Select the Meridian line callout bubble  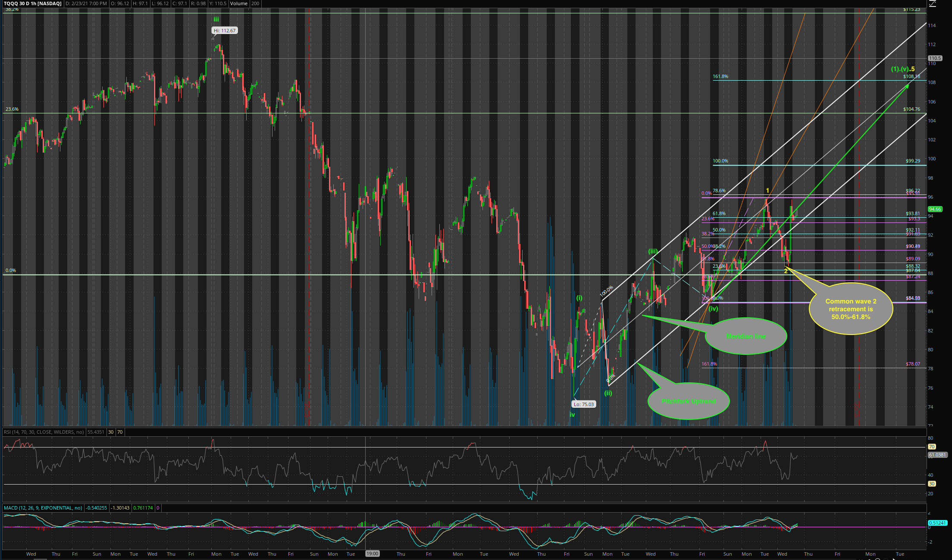pyautogui.click(x=746, y=336)
